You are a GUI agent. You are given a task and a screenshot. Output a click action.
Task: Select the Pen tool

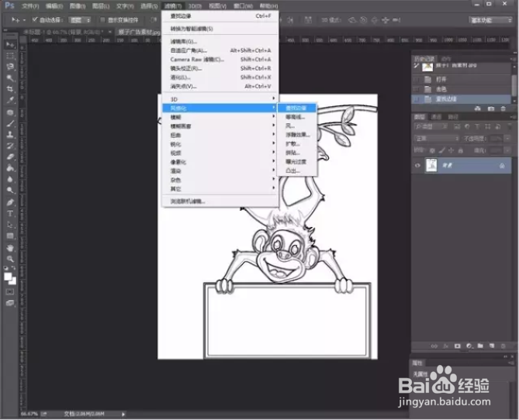[10, 202]
